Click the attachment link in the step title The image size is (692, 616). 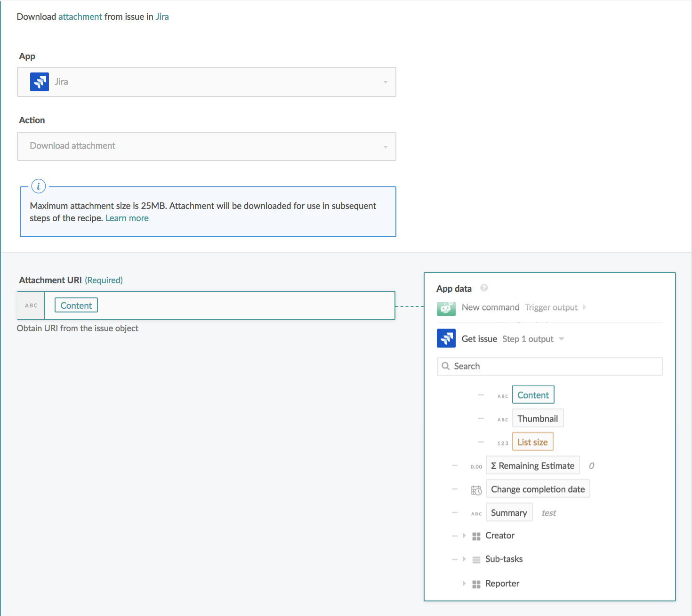80,17
